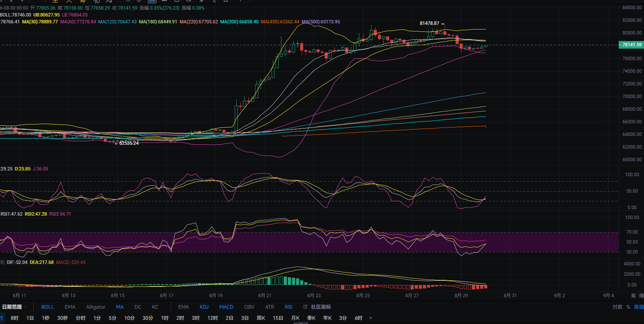644x324 pixels.
Task: Toggle the BOLL overlay indicator
Action: [x=48, y=307]
